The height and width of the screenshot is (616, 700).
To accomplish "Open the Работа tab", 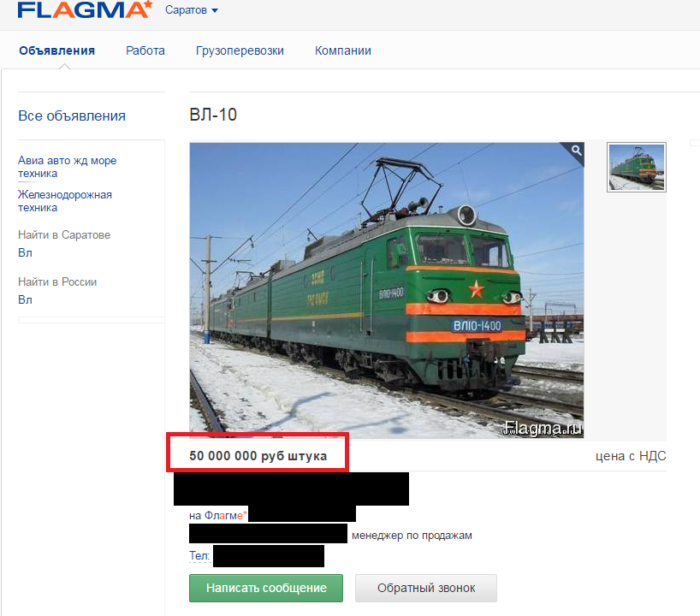I will 145,50.
